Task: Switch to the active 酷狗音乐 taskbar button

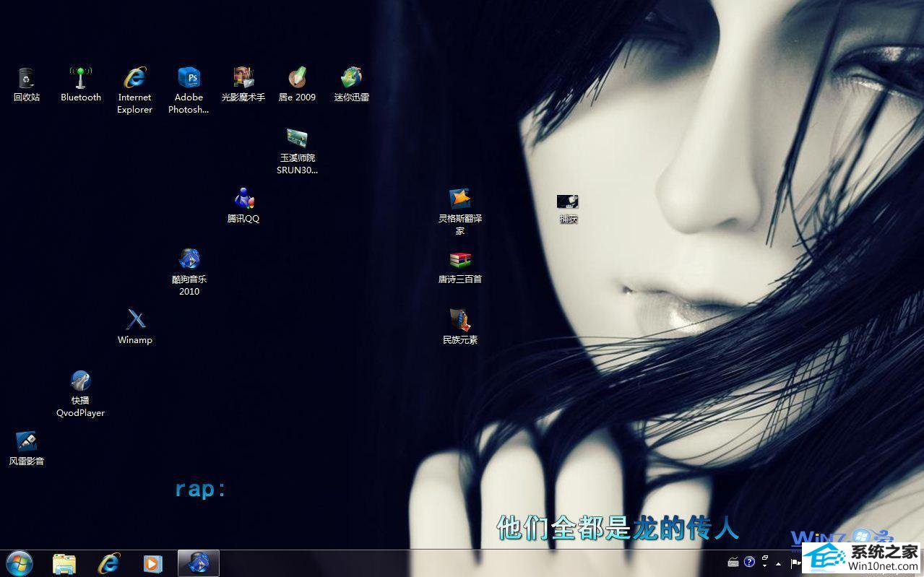Action: (199, 563)
